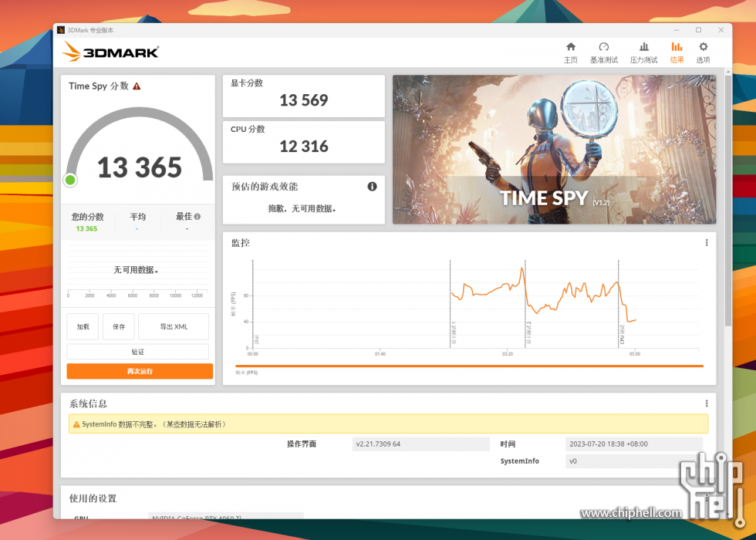Click info icon on estimated game performance card

pos(372,187)
